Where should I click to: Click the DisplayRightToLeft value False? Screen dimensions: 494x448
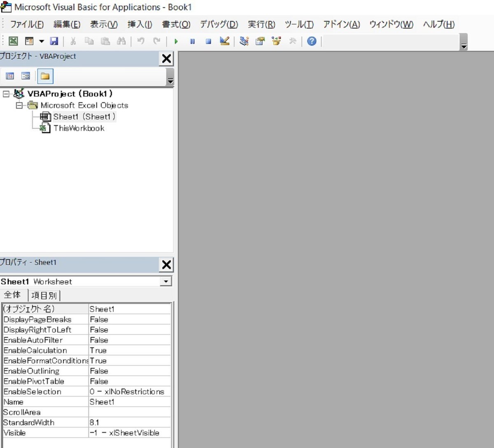pos(130,330)
